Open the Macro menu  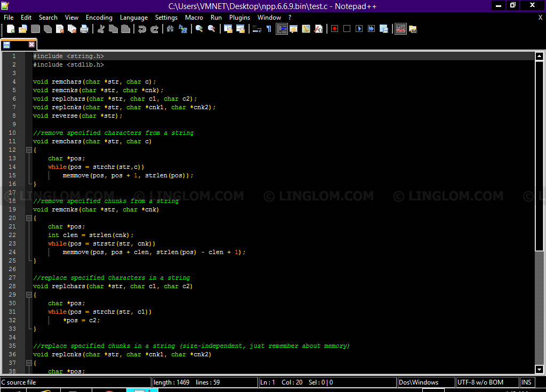click(194, 18)
